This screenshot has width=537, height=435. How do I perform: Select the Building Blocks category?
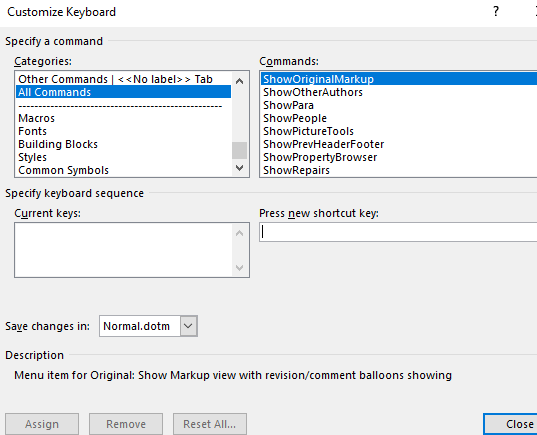click(123, 144)
